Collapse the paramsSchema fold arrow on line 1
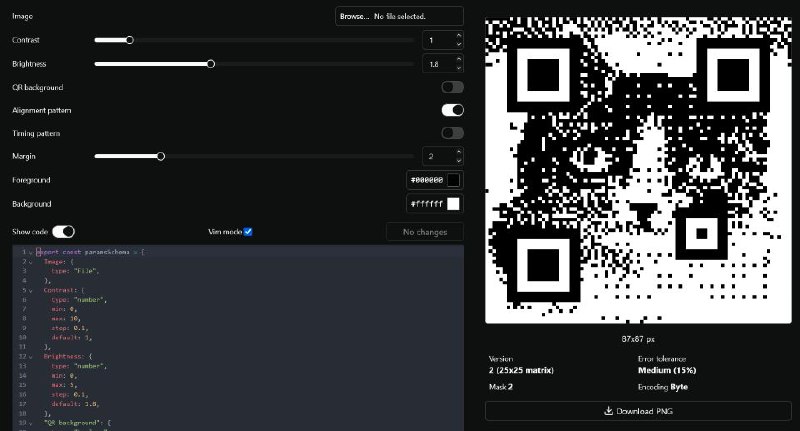The width and height of the screenshot is (800, 431). point(31,252)
